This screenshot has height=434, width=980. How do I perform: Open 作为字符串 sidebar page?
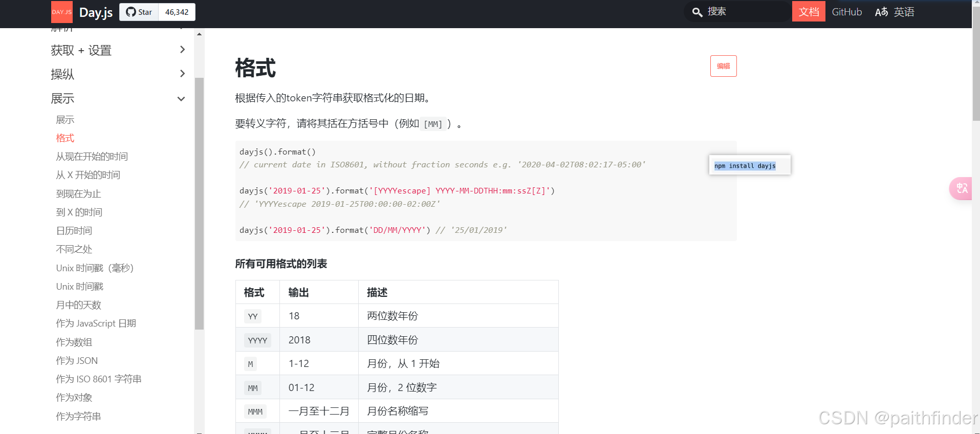(78, 417)
